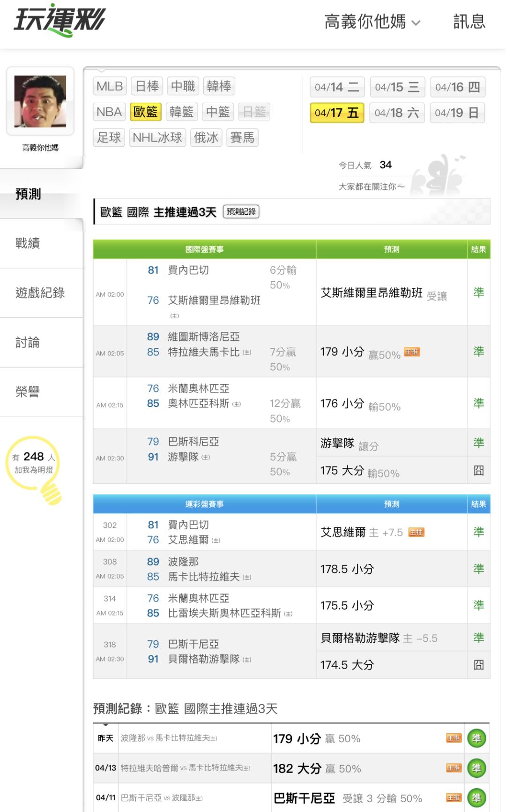
Task: Click the green 準 circle on 04/13 record
Action: pos(477,768)
